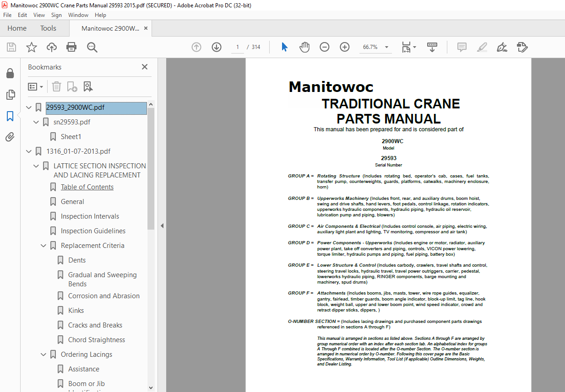Click the Save file toolbar icon

pos(11,47)
